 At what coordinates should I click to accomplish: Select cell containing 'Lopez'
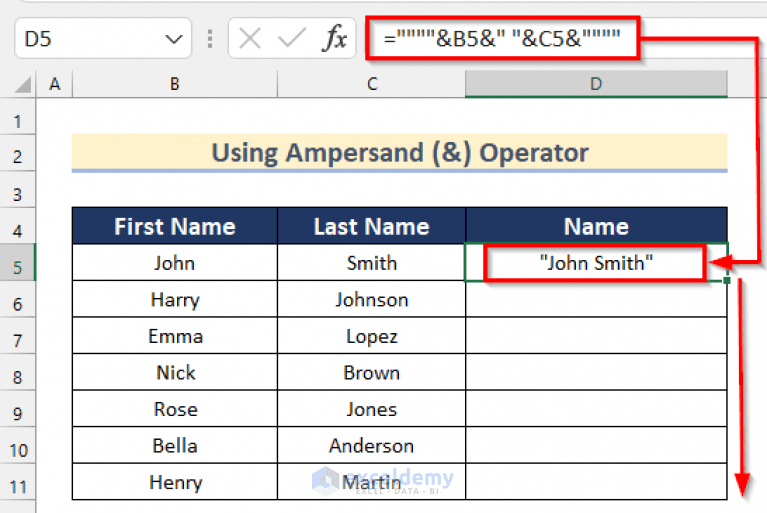click(x=372, y=336)
